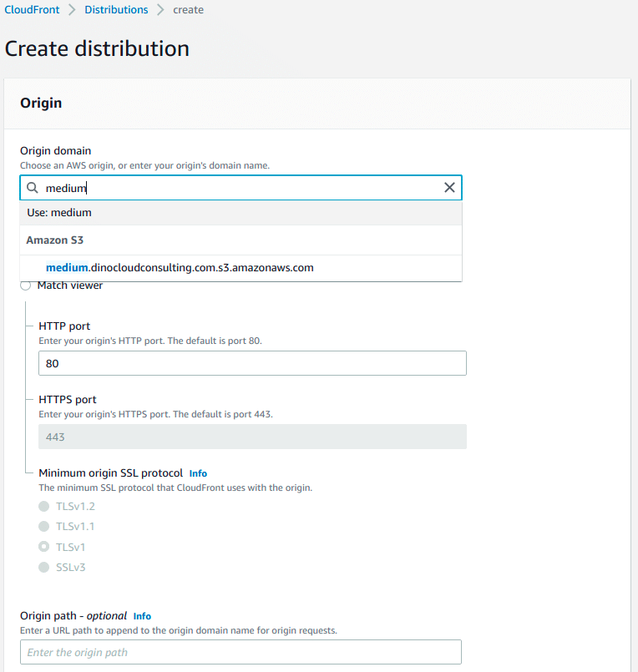The height and width of the screenshot is (672, 638).
Task: Open the Distributions breadcrumb link
Action: (116, 10)
